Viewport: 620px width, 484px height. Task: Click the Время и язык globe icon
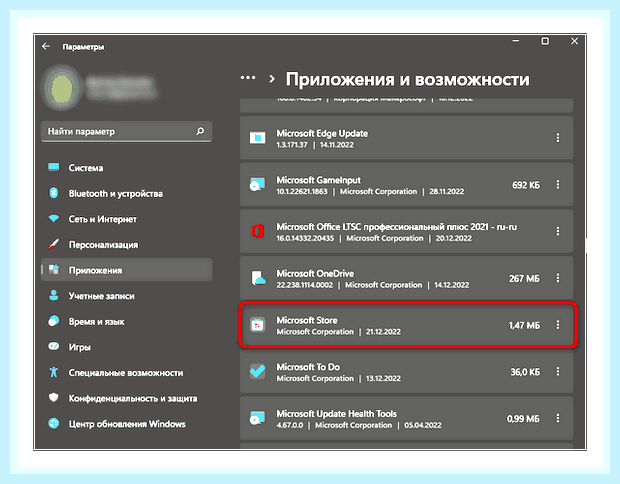54,321
